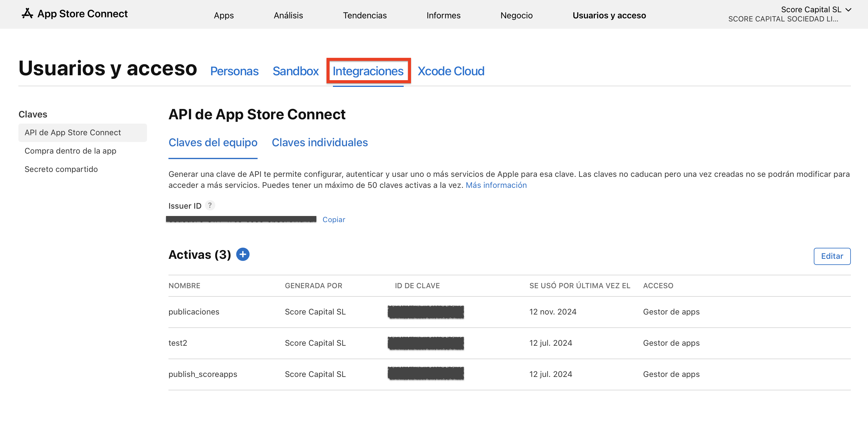
Task: Switch to the Sandbox tab
Action: (x=296, y=71)
